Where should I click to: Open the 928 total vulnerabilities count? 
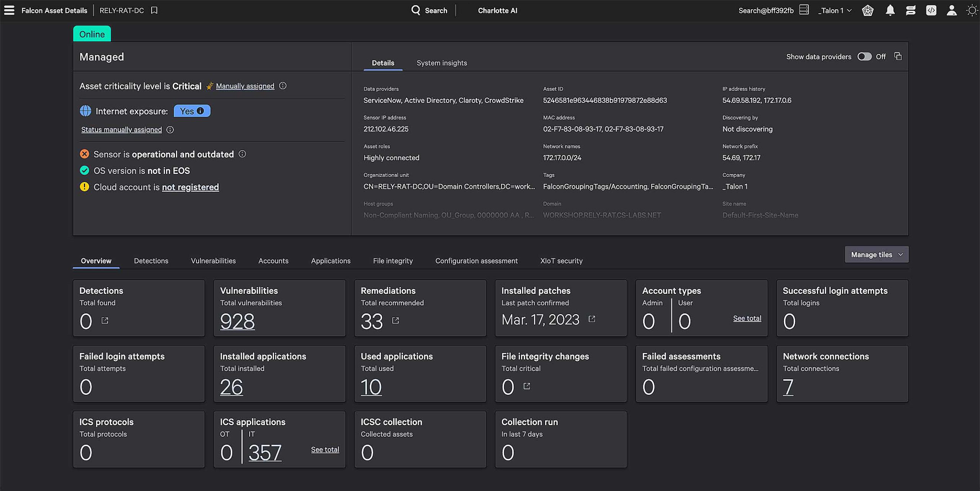click(237, 321)
